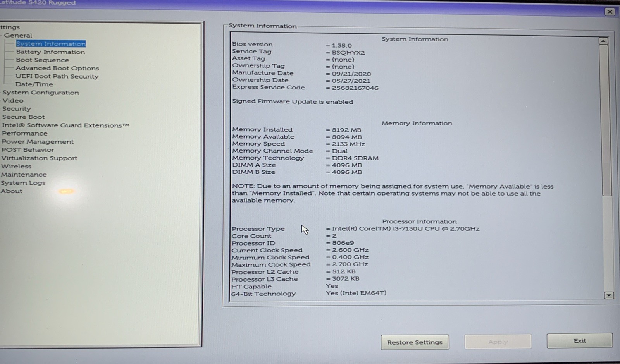Screen dimensions: 620x364
Task: Click Processor ID value 806e9
Action: click(343, 243)
